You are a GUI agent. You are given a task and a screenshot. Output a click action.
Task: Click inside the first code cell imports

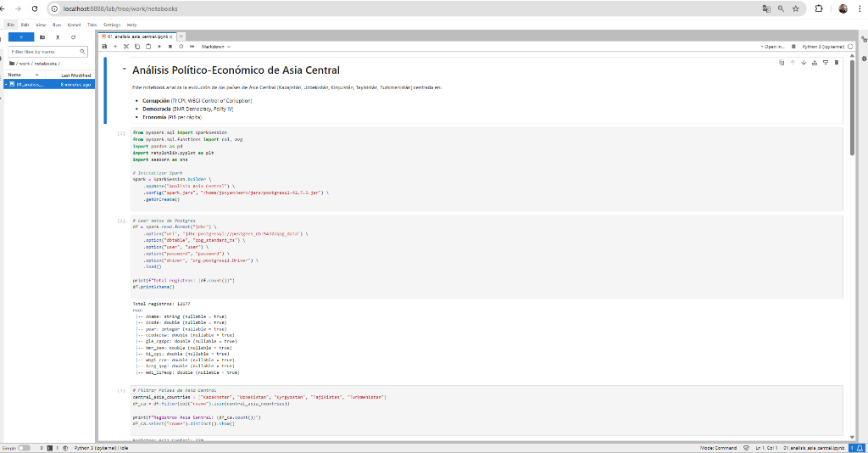click(487, 169)
